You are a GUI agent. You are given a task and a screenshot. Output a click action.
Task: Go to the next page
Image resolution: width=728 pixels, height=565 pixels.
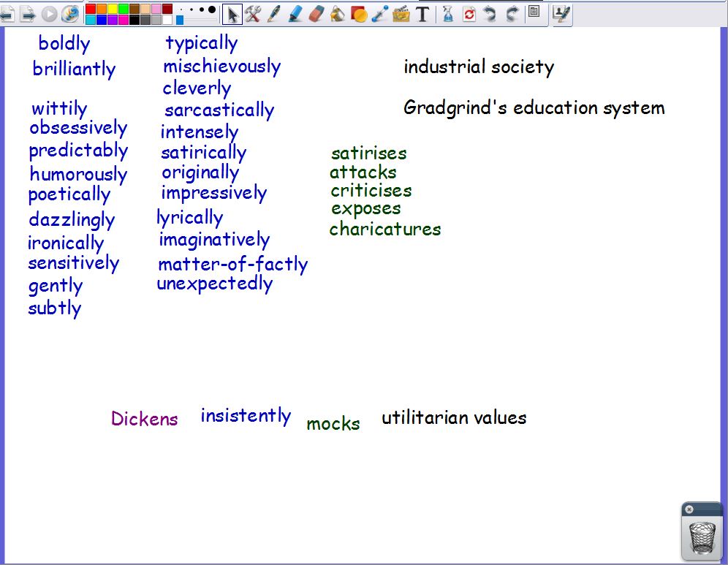click(x=28, y=13)
